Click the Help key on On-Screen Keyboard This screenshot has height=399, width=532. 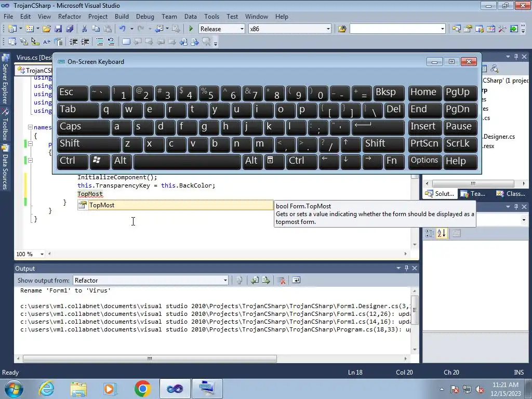(x=460, y=161)
